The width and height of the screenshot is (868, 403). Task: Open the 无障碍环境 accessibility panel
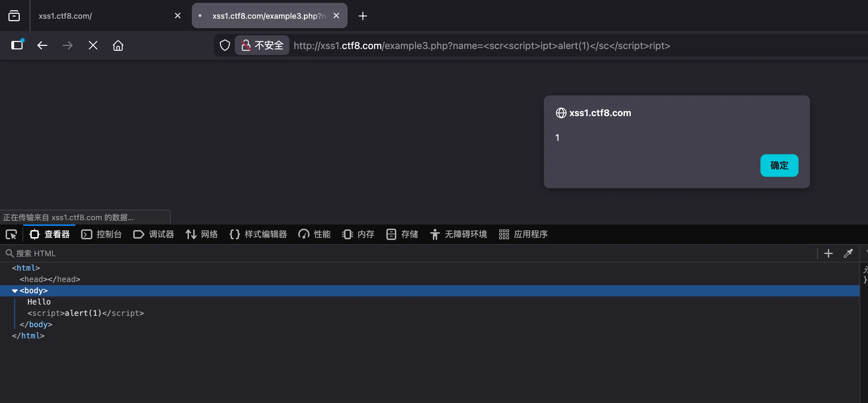tap(458, 234)
